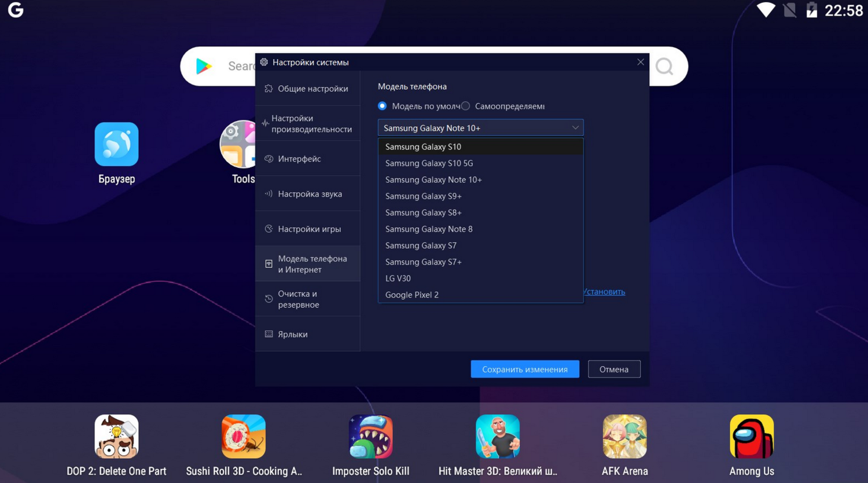Select Модель по умолчанию radio button
Image resolution: width=868 pixels, height=483 pixels.
(x=382, y=106)
